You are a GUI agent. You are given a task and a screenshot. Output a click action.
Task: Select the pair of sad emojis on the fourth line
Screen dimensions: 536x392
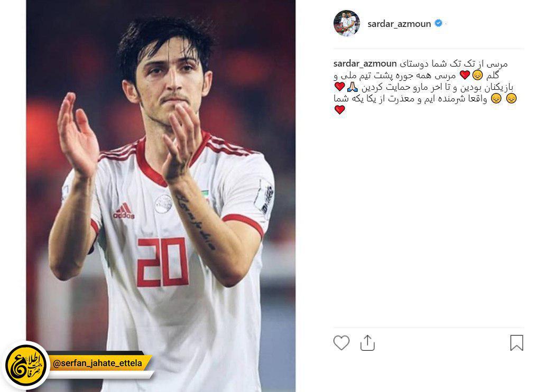pyautogui.click(x=504, y=98)
